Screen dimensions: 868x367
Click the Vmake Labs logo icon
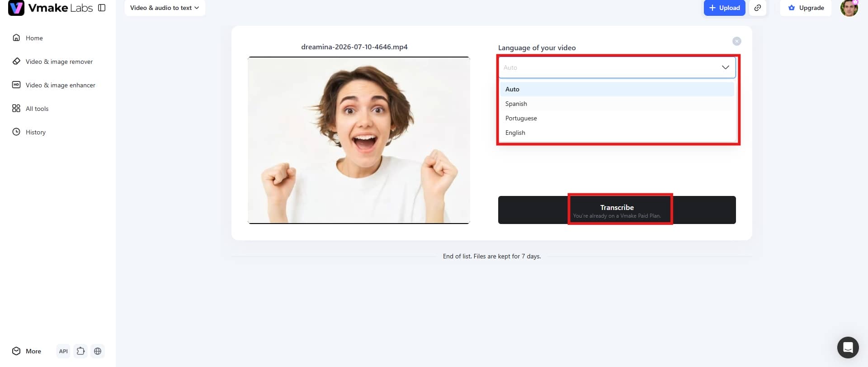click(16, 8)
